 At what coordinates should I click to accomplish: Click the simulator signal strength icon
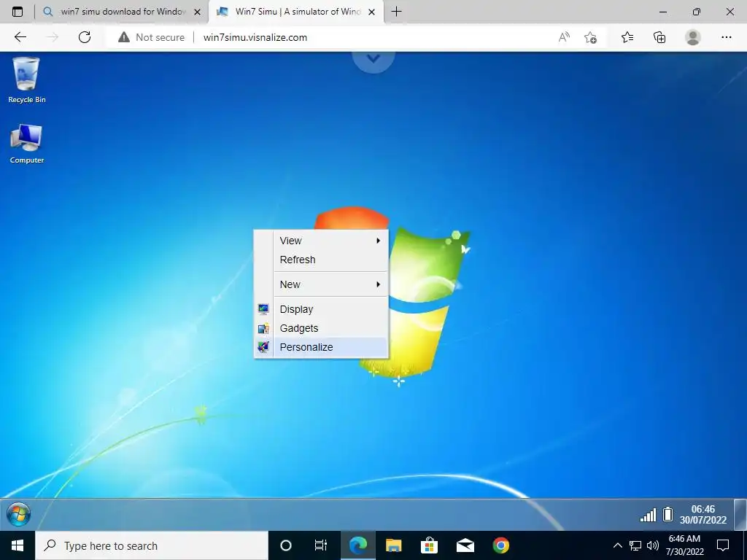(x=648, y=515)
